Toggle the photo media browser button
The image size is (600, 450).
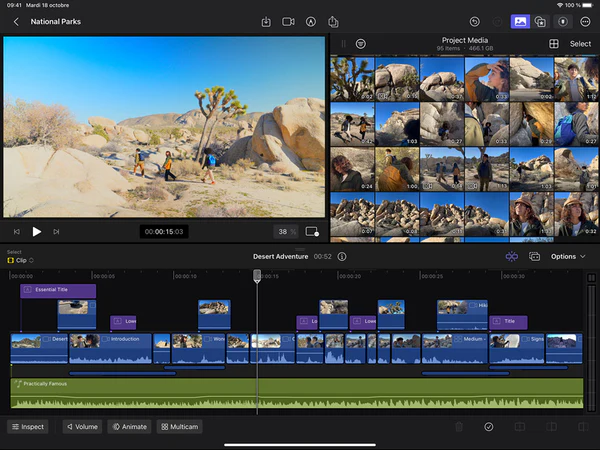pyautogui.click(x=519, y=21)
